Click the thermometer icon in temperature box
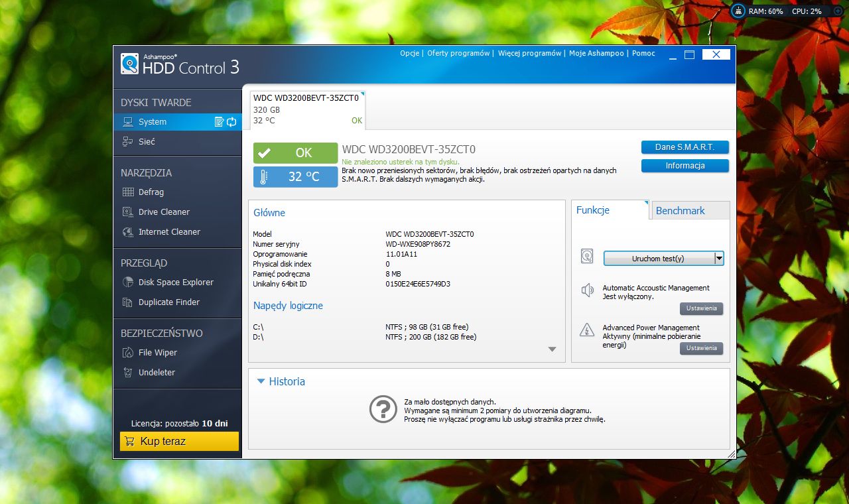 [x=264, y=177]
